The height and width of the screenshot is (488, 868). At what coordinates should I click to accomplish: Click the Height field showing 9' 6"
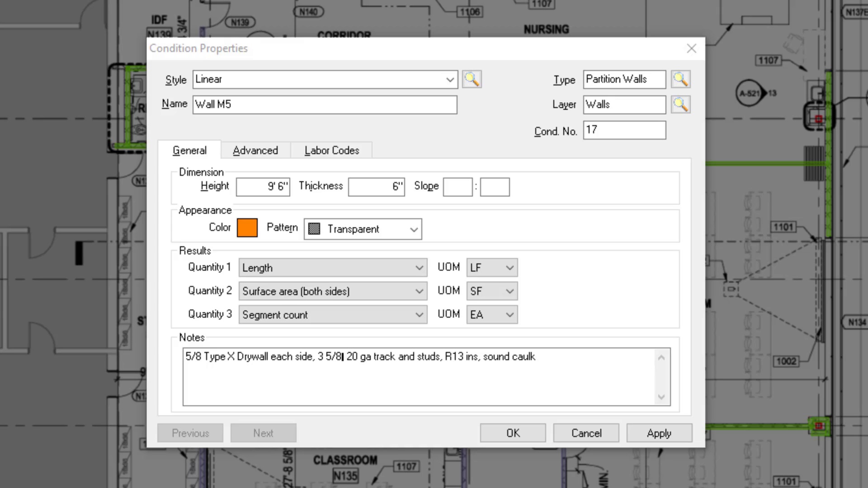click(x=263, y=187)
